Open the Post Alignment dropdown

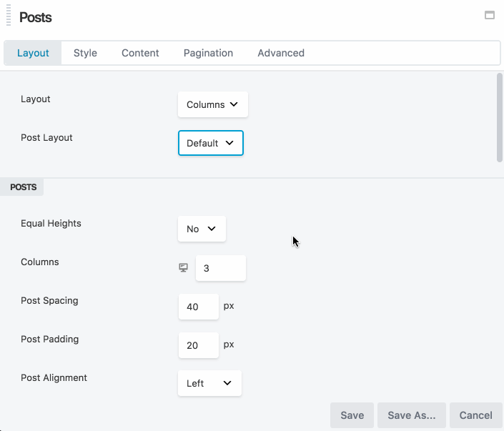tap(209, 383)
